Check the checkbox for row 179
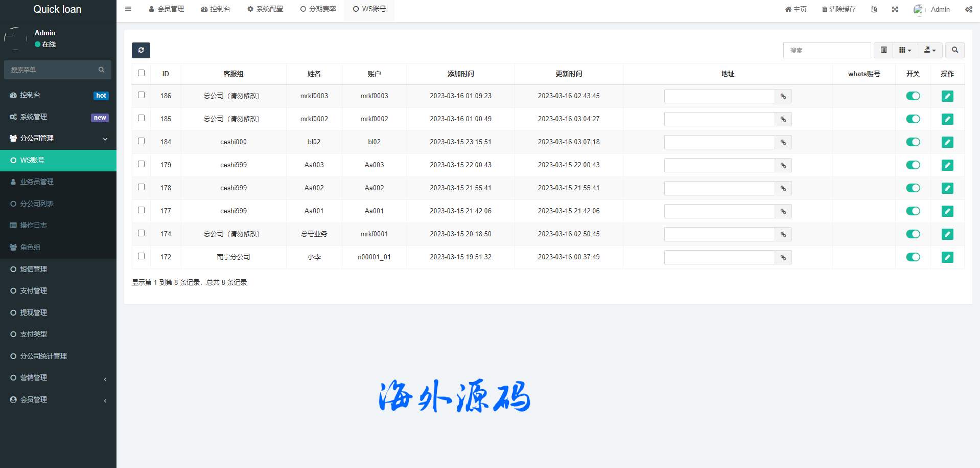 click(x=142, y=164)
